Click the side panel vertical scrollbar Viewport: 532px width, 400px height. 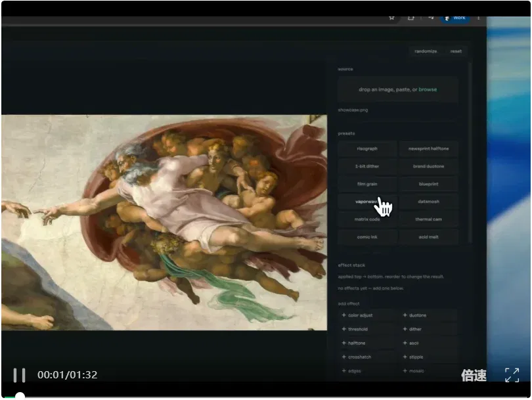470,152
